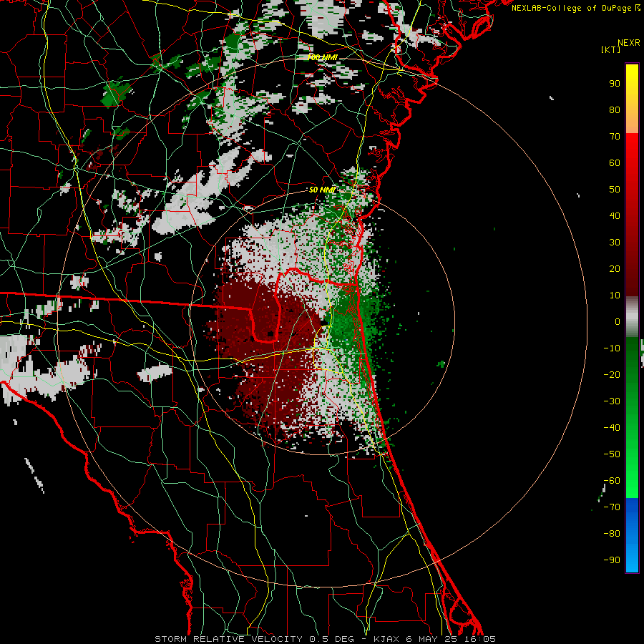Click the 100 NMI range ring label
Screen dimensions: 644x644
[322, 57]
